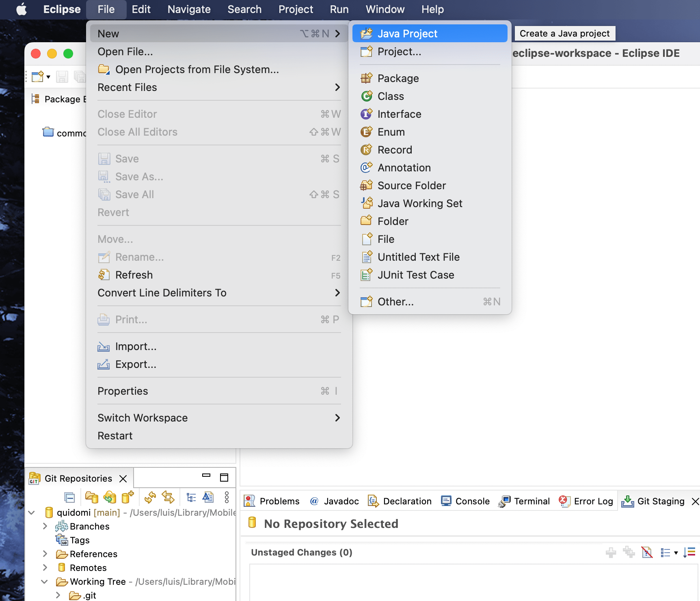This screenshot has width=700, height=601.
Task: Close the Git Repositories tab
Action: pyautogui.click(x=123, y=479)
